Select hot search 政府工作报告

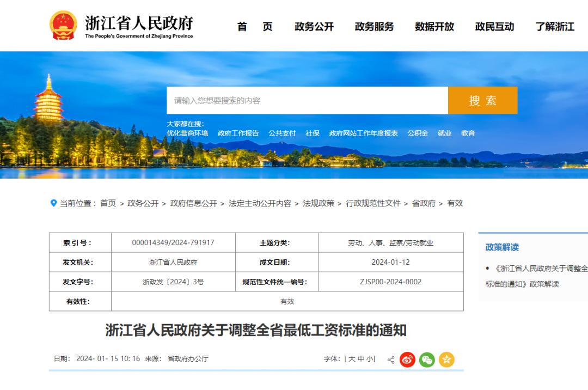tap(238, 133)
